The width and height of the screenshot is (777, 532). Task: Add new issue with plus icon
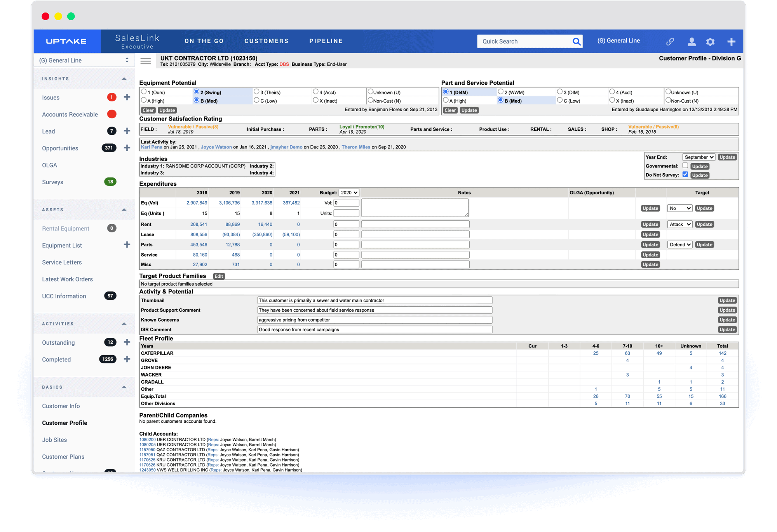coord(127,97)
